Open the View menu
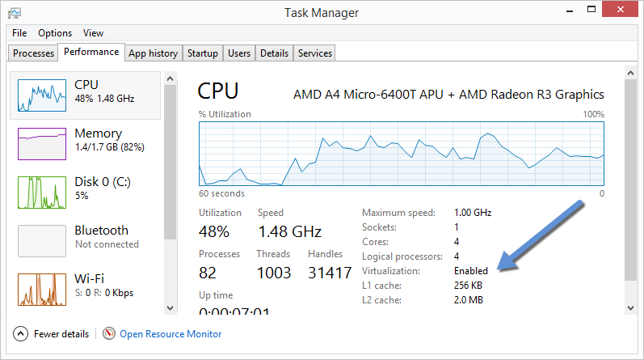644x360 pixels. point(93,33)
